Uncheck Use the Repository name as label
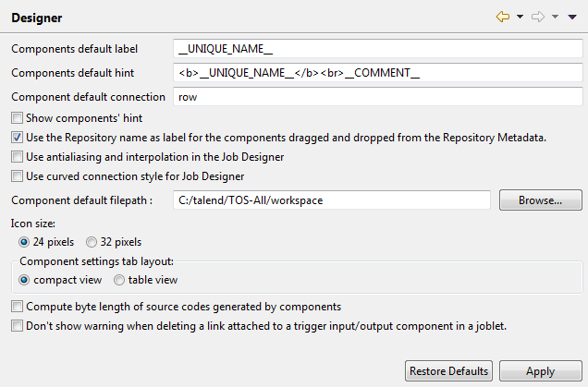The image size is (588, 387). pos(18,138)
